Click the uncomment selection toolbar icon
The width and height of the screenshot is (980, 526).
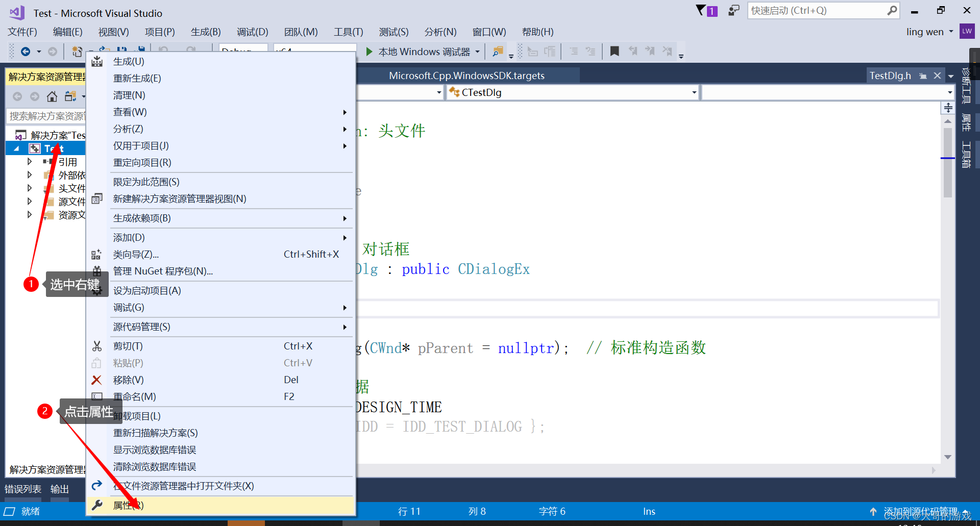coord(591,51)
